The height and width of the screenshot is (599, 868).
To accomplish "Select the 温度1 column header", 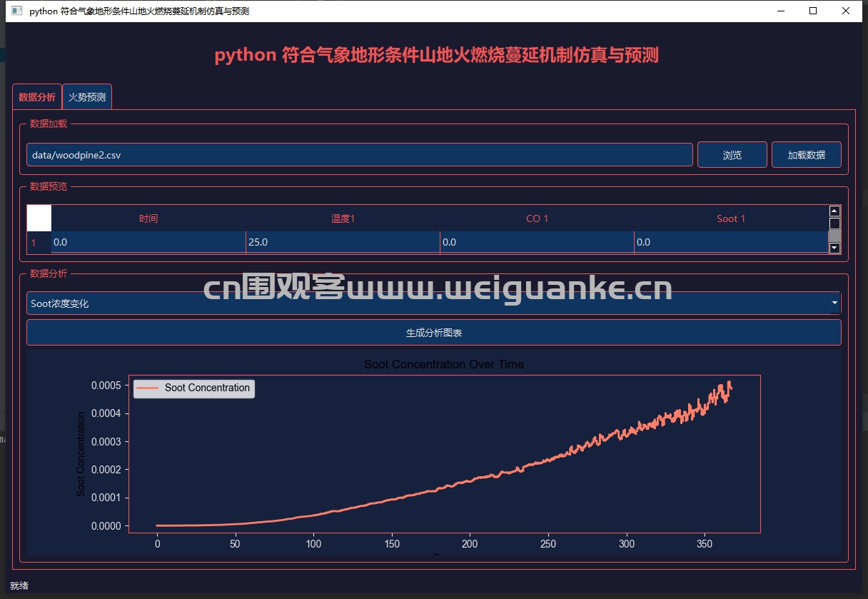I will [343, 218].
